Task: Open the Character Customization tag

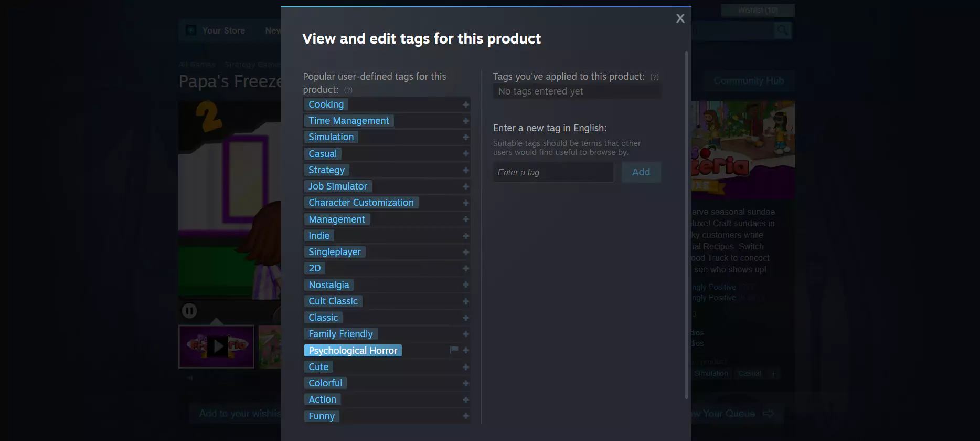Action: pos(361,203)
